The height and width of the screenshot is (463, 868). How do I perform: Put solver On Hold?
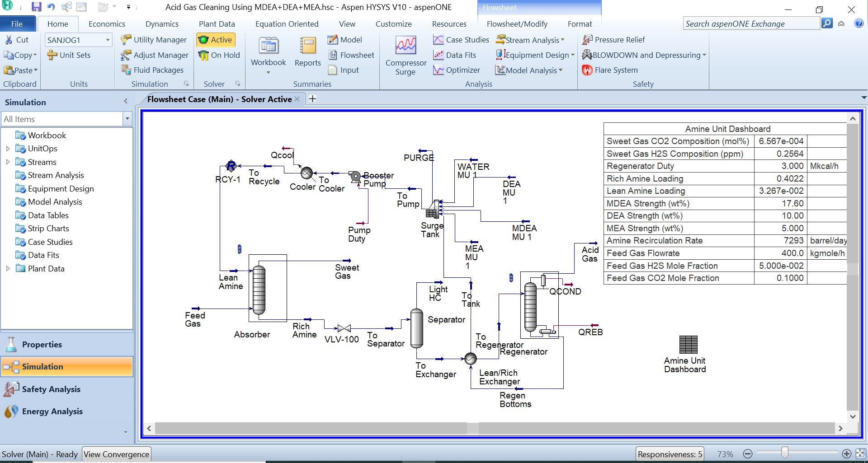pyautogui.click(x=219, y=55)
